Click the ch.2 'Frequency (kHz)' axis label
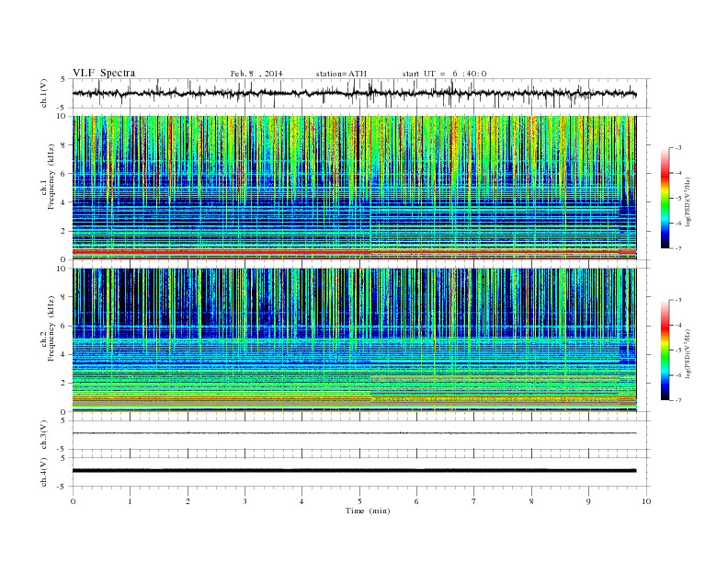Viewport: 728px width, 563px height. pyautogui.click(x=51, y=327)
